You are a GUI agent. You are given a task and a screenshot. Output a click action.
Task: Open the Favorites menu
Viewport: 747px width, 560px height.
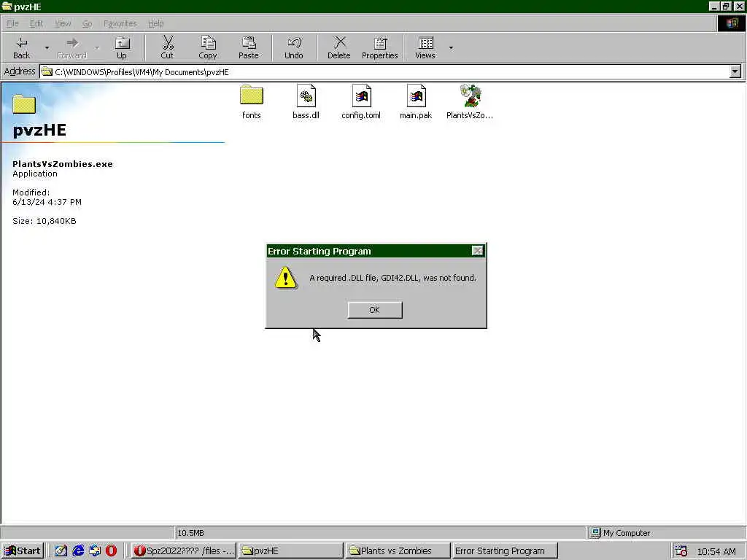point(120,23)
